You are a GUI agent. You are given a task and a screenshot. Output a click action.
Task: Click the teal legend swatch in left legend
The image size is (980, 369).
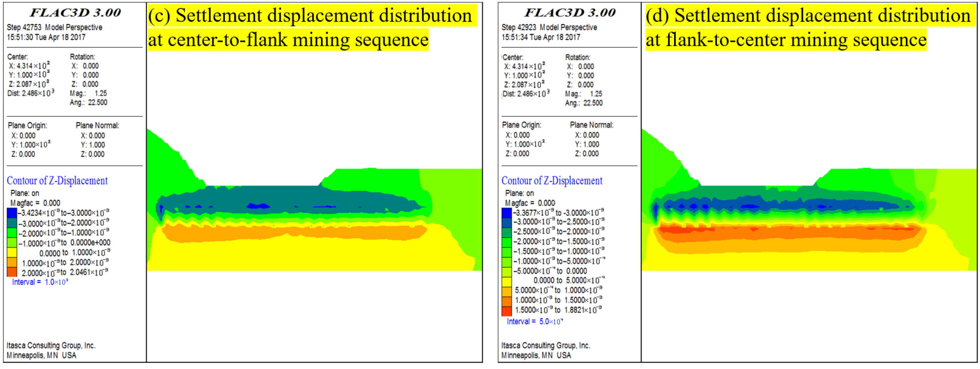(x=12, y=223)
